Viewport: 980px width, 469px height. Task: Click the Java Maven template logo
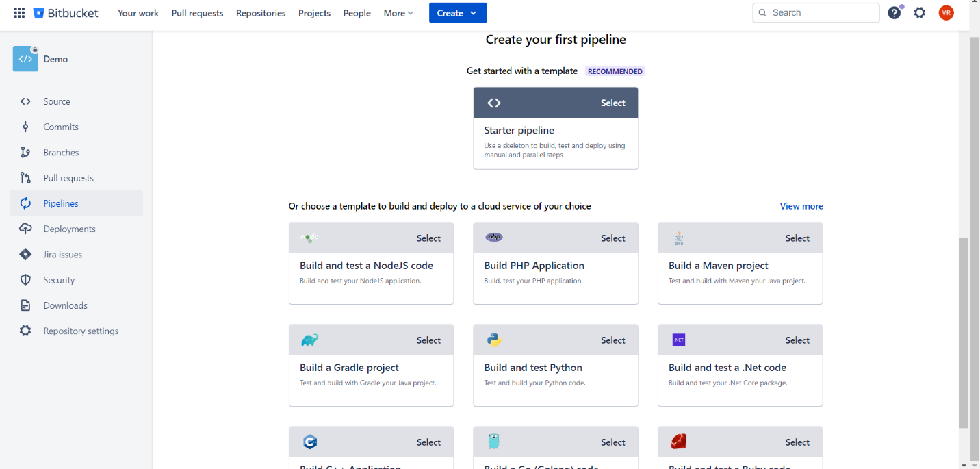coord(679,238)
